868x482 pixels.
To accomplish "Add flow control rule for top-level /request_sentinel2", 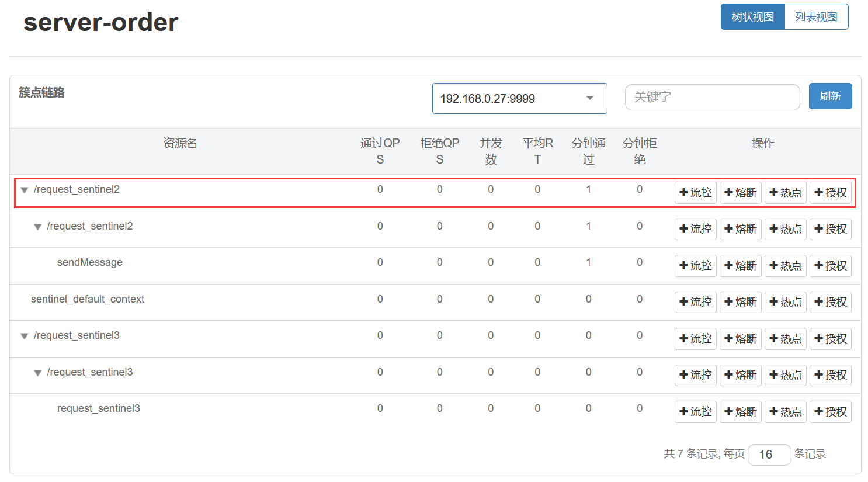I will point(695,193).
